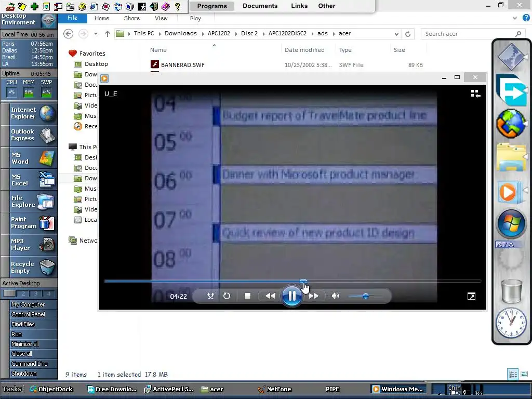Mute the media player sound
Screen dimensions: 532x399
point(335,296)
